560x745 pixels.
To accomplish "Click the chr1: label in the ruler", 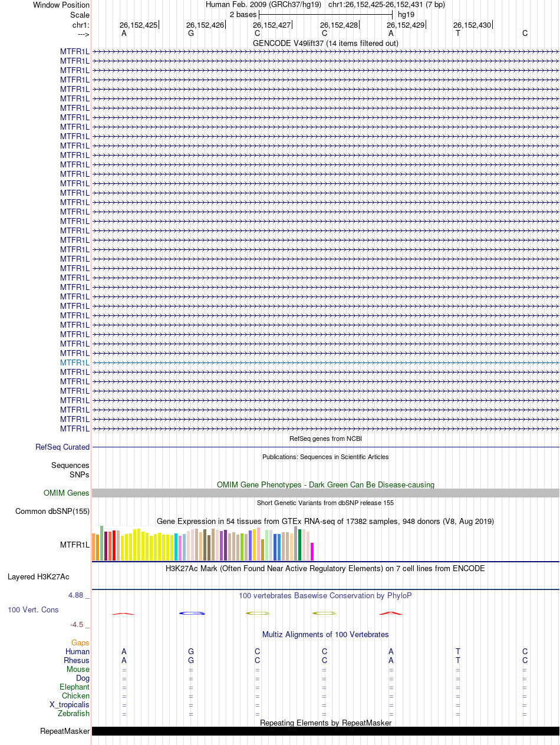I will [81, 25].
